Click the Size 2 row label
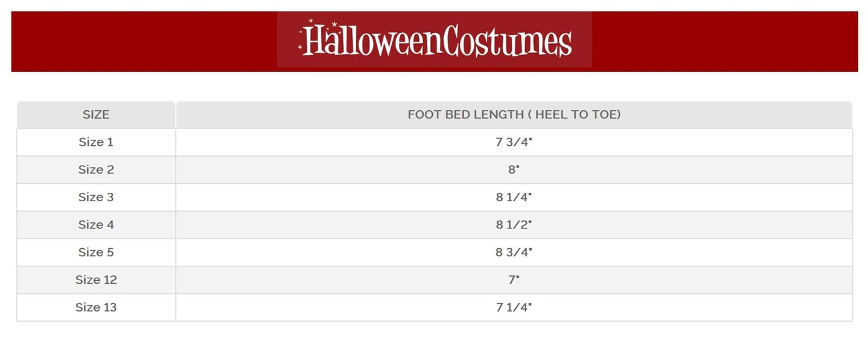The height and width of the screenshot is (338, 868). click(x=96, y=170)
